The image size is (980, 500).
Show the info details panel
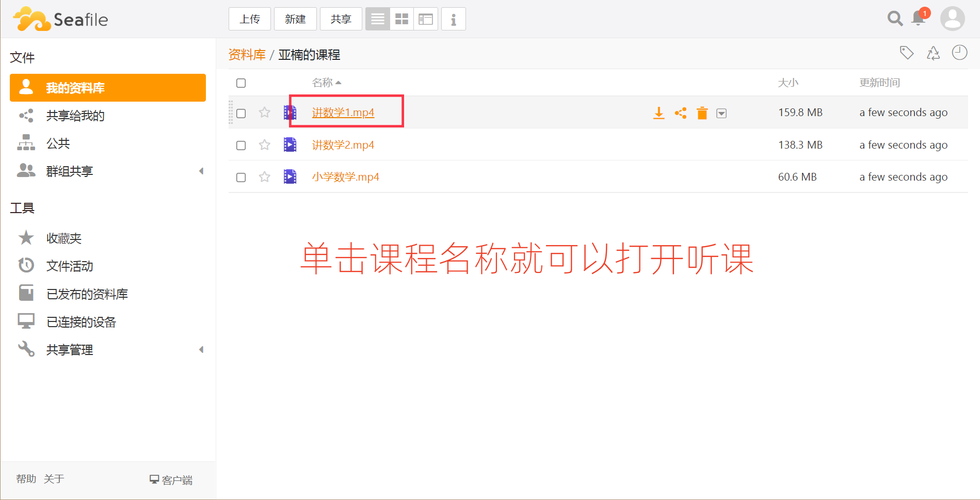point(453,19)
